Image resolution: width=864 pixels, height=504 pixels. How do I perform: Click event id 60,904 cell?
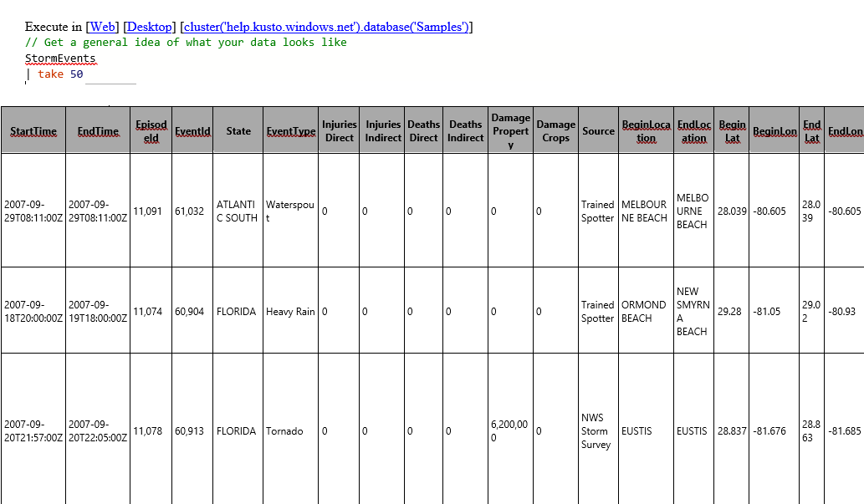(192, 311)
